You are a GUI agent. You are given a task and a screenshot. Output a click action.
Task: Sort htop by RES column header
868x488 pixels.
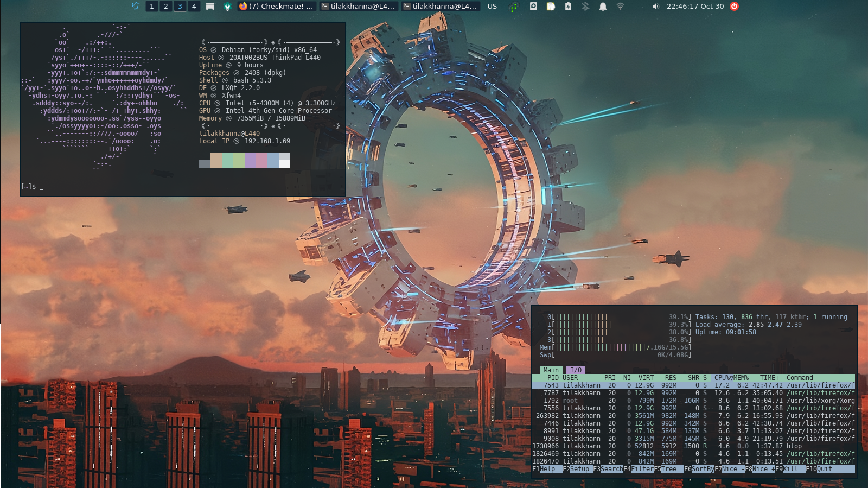[671, 378]
